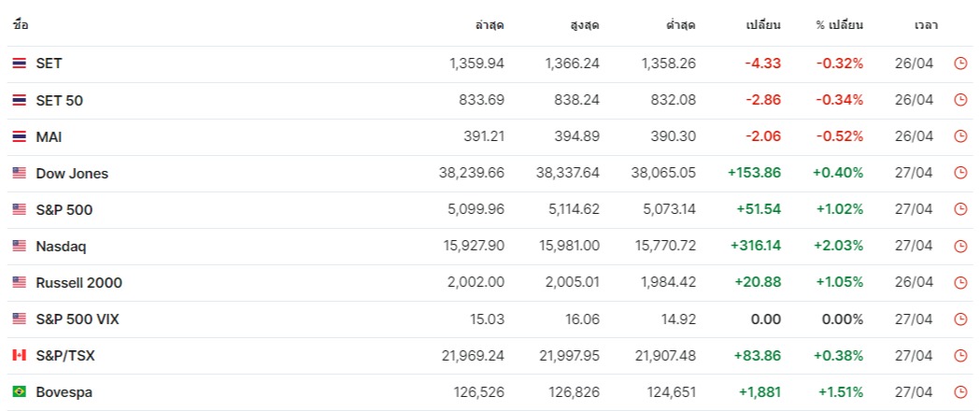Click the Thai flag beside SET 50

(20, 100)
